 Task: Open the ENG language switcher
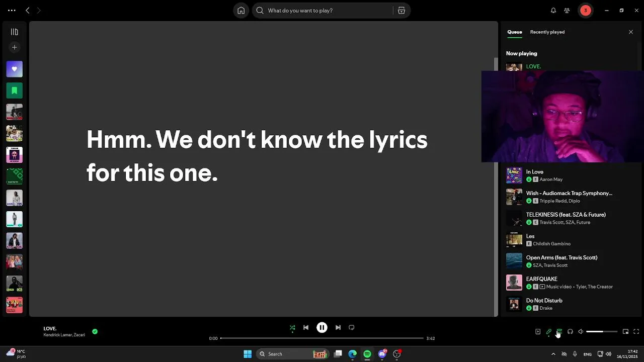click(x=588, y=354)
